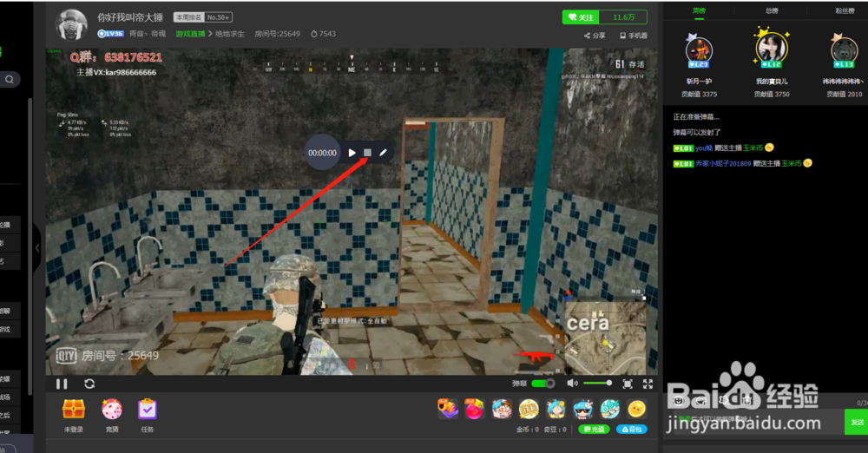
Task: Click the 11.6万 follower count
Action: (x=623, y=17)
